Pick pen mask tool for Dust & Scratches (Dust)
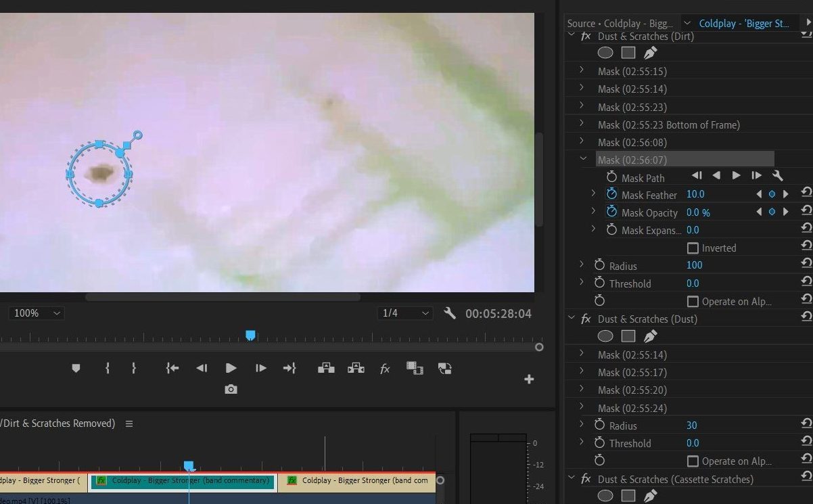813x504 pixels. [650, 336]
